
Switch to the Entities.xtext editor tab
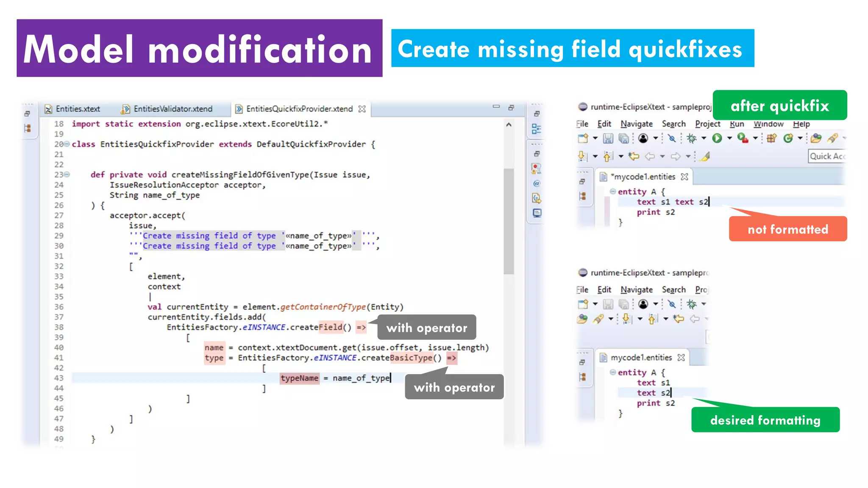72,109
